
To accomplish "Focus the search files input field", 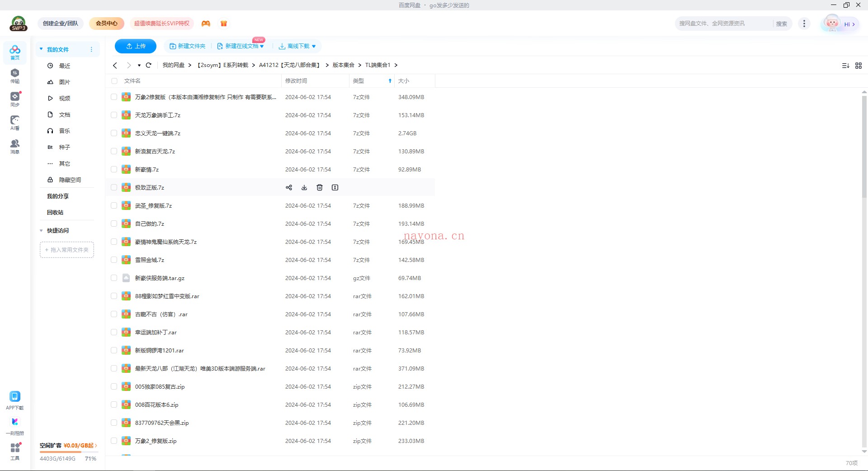I will (x=724, y=24).
